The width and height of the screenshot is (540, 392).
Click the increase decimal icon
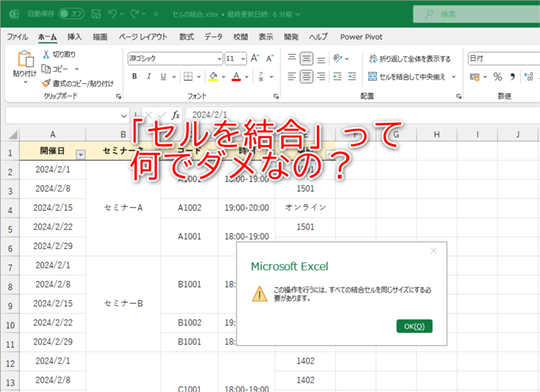[529, 76]
